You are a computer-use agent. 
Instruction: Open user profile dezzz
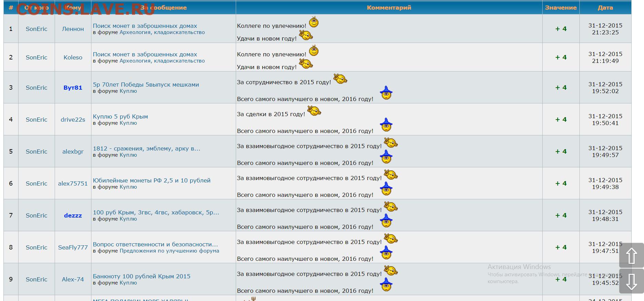click(73, 215)
